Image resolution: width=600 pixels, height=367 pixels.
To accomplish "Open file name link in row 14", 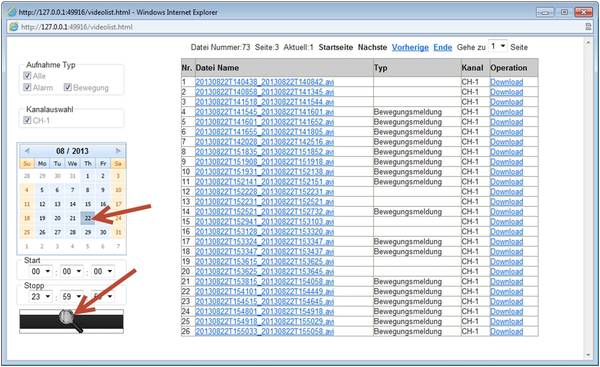I will 264,212.
